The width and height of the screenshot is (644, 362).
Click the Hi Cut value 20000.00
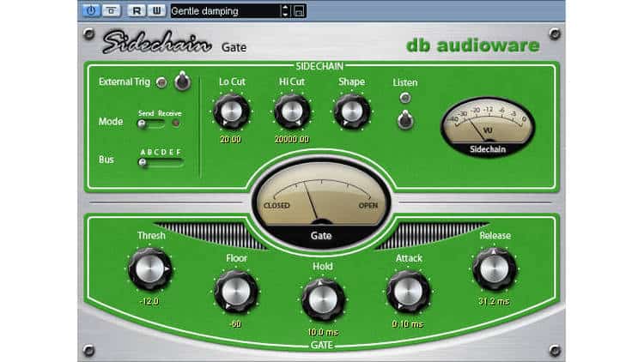[x=292, y=140]
